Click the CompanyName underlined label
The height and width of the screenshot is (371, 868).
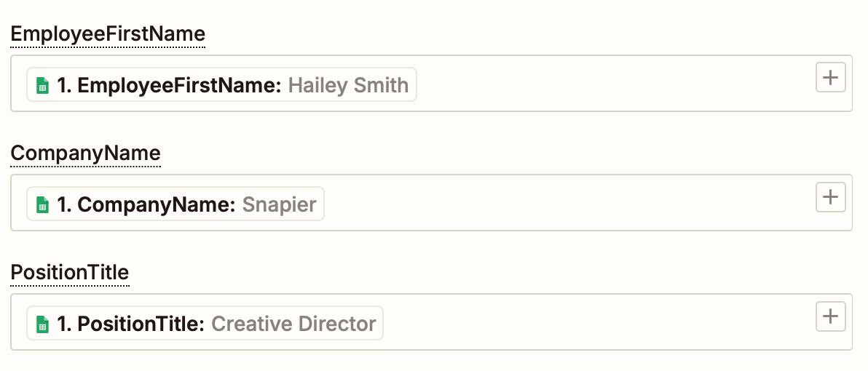point(85,153)
